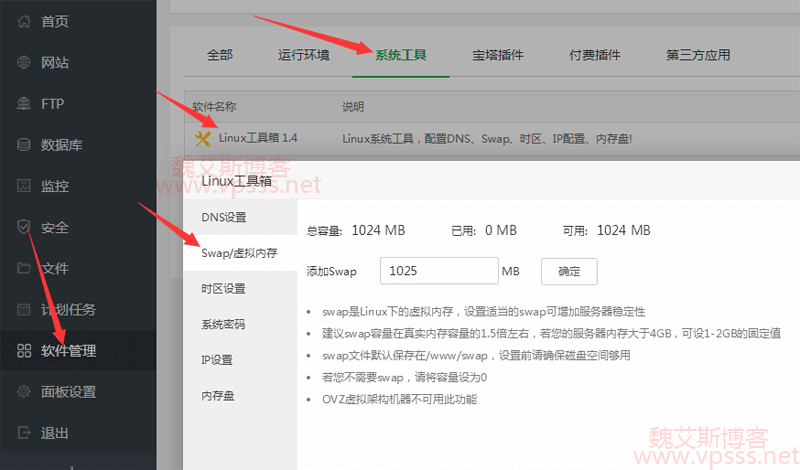Click the security shield icon
Image resolution: width=800 pixels, height=470 pixels.
click(24, 227)
